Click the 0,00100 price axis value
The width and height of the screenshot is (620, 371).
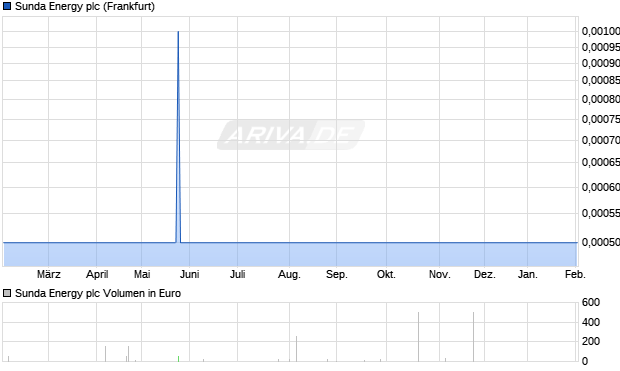601,31
